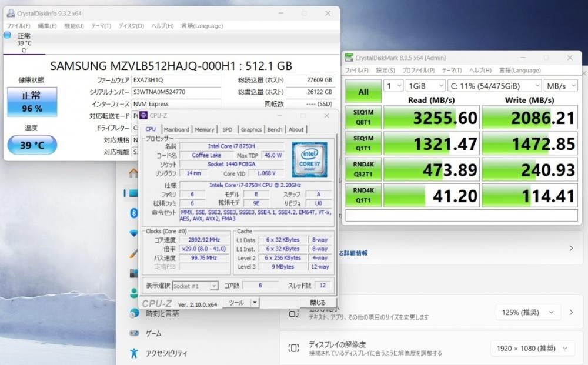Open the プロファイル(P) menu in CrystalDiskMark
588x365 pixels.
[x=419, y=71]
